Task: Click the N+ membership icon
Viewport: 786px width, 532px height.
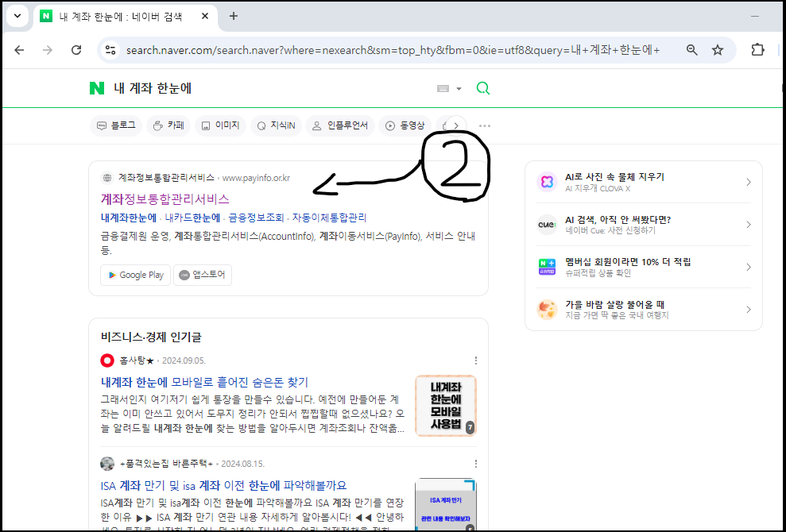Action: click(547, 267)
